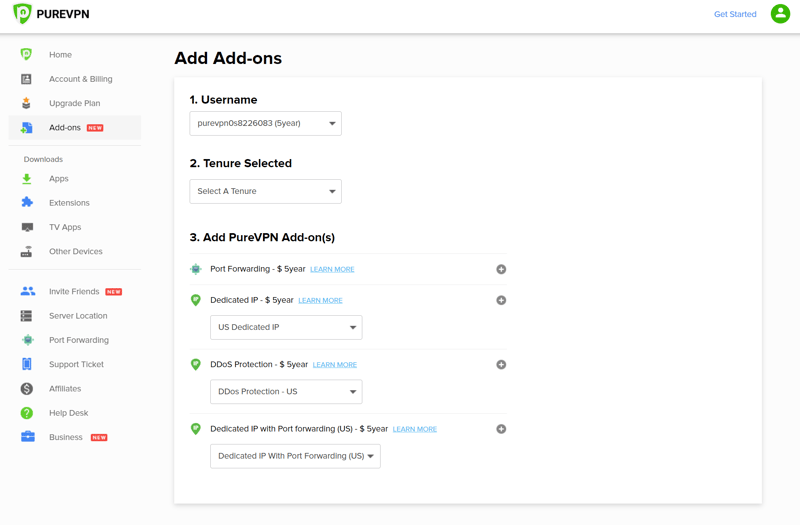The image size is (800, 525).
Task: Click the Support Ticket icon
Action: pyautogui.click(x=27, y=364)
